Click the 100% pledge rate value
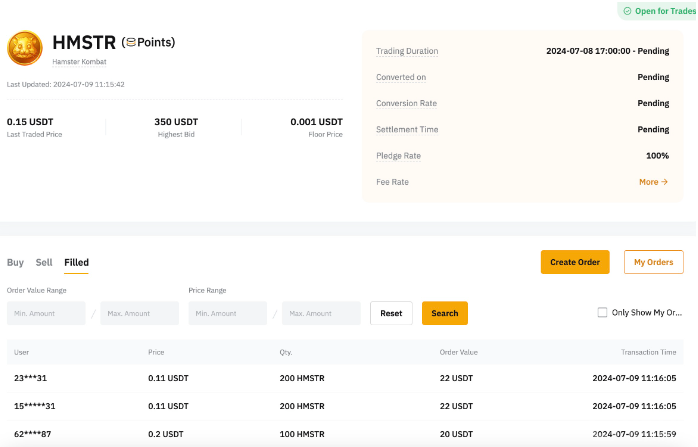This screenshot has width=698, height=447. point(657,156)
